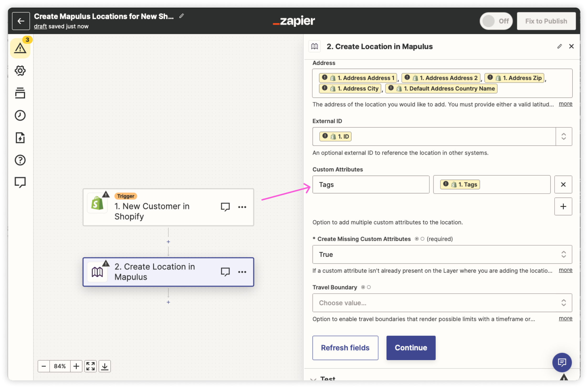Open the draft link under title
Screen dimensions: 588x388
pyautogui.click(x=40, y=26)
